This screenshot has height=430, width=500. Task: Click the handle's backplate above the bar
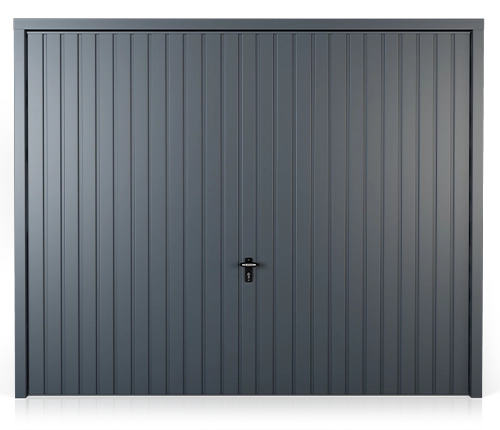pos(249,260)
